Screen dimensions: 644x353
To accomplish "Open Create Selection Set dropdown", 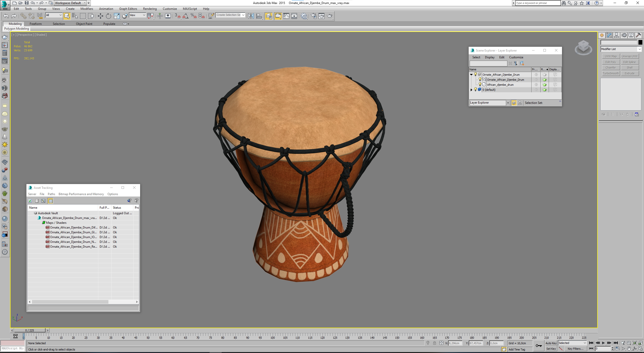I will [230, 15].
